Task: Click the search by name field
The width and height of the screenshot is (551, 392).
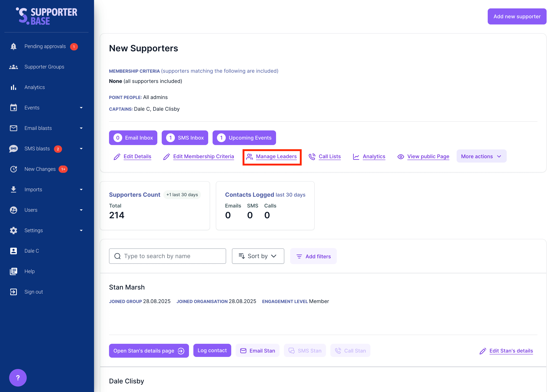Action: pos(167,256)
